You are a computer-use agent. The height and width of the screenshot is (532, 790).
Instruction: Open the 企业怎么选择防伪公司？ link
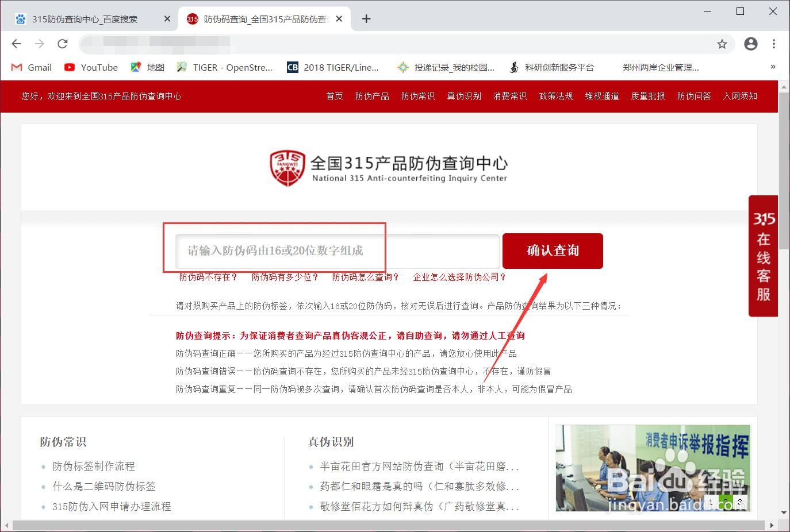pos(459,277)
